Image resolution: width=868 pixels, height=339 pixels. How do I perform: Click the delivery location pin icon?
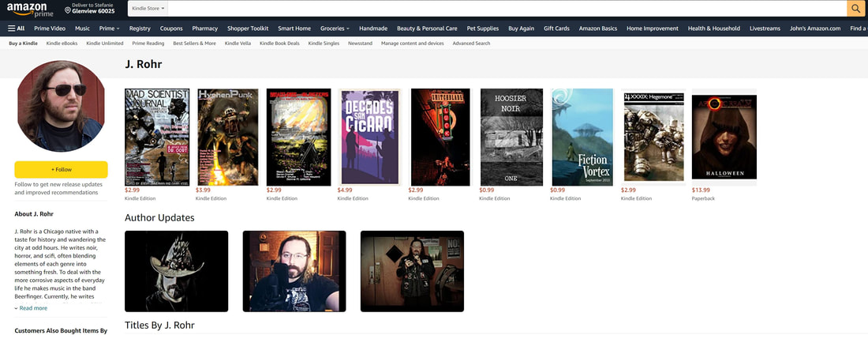pos(68,9)
